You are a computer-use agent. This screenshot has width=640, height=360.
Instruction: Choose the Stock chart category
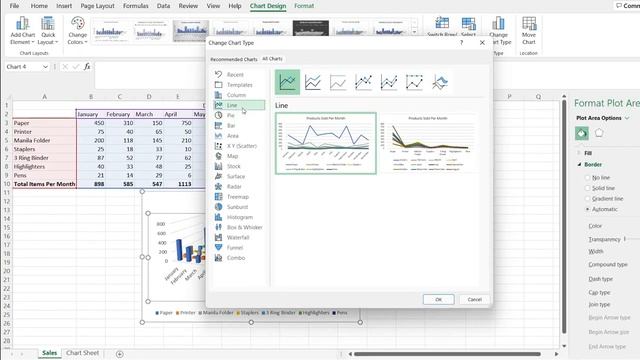click(239, 166)
